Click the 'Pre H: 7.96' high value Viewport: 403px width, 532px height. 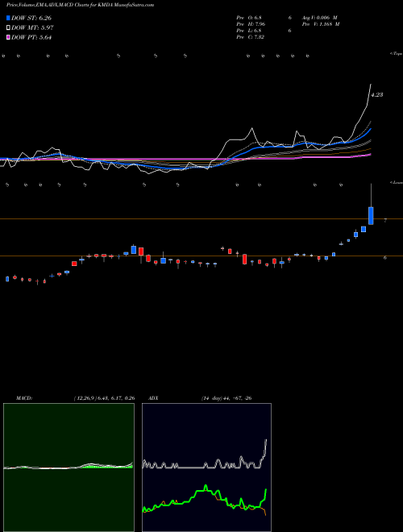tap(251, 24)
